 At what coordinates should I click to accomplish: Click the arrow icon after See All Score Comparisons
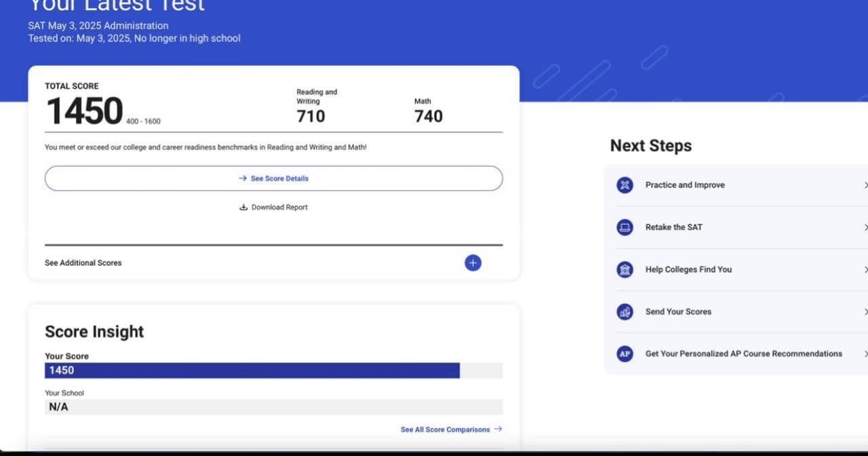(498, 429)
